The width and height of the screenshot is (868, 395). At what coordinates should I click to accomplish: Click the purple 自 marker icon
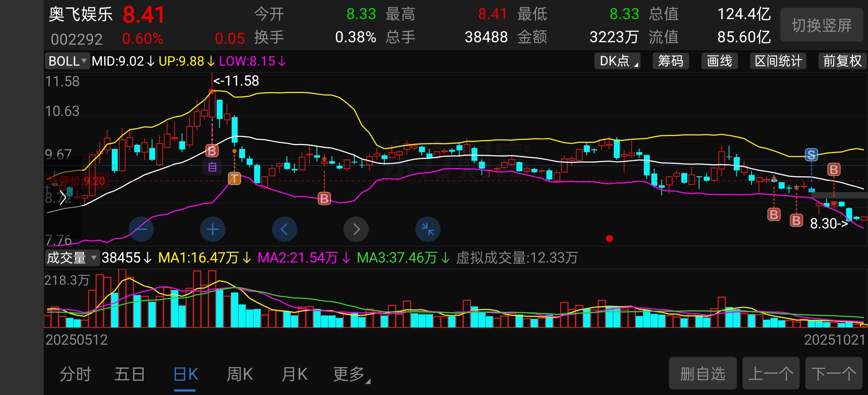pyautogui.click(x=212, y=167)
